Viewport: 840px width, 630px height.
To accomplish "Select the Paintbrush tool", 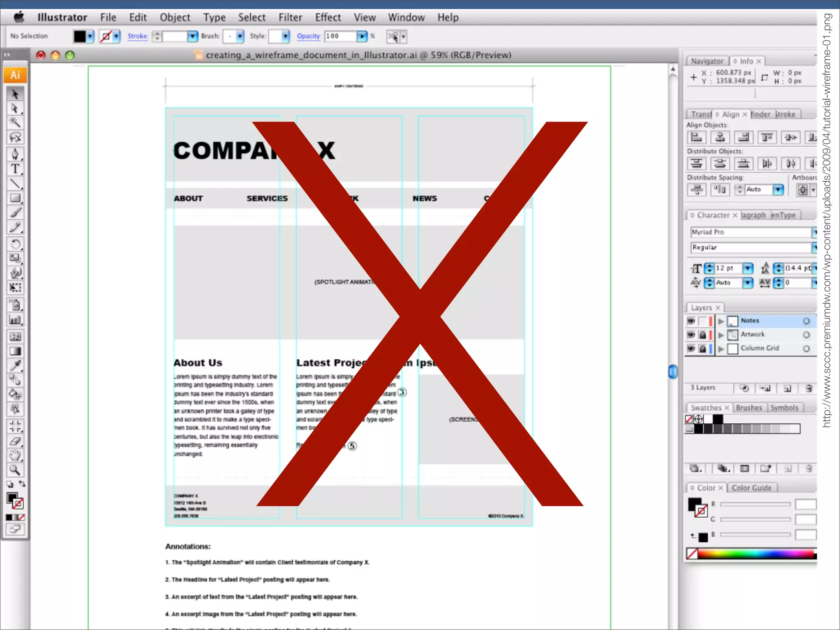I will [x=15, y=212].
